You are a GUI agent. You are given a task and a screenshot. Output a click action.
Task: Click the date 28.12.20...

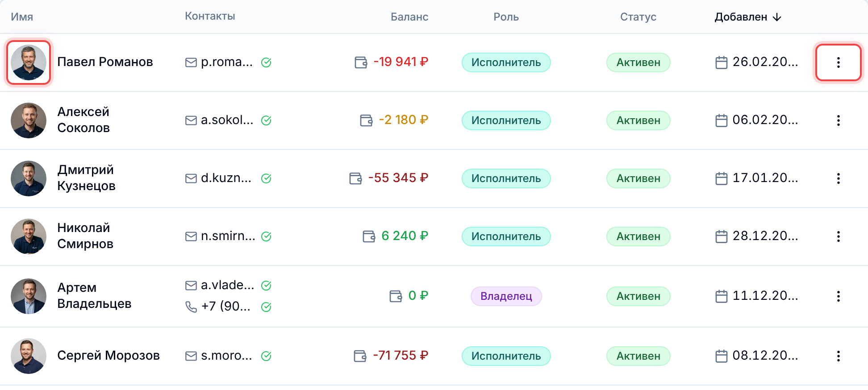[x=765, y=236]
